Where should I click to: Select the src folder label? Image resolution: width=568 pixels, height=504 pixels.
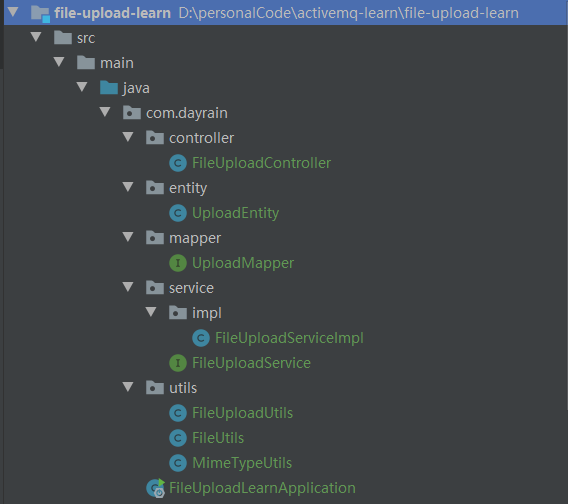tap(86, 38)
